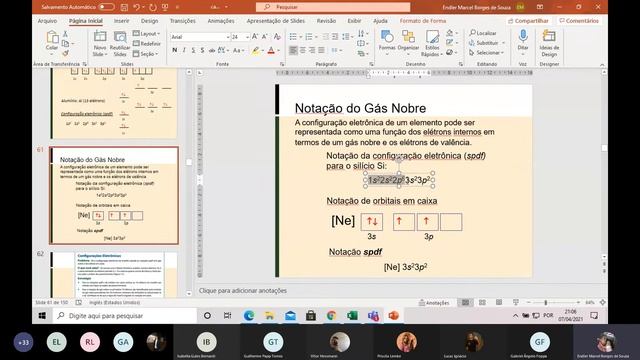The height and width of the screenshot is (360, 640).
Task: Click the Redo/Repeat icon
Action: (x=153, y=7)
